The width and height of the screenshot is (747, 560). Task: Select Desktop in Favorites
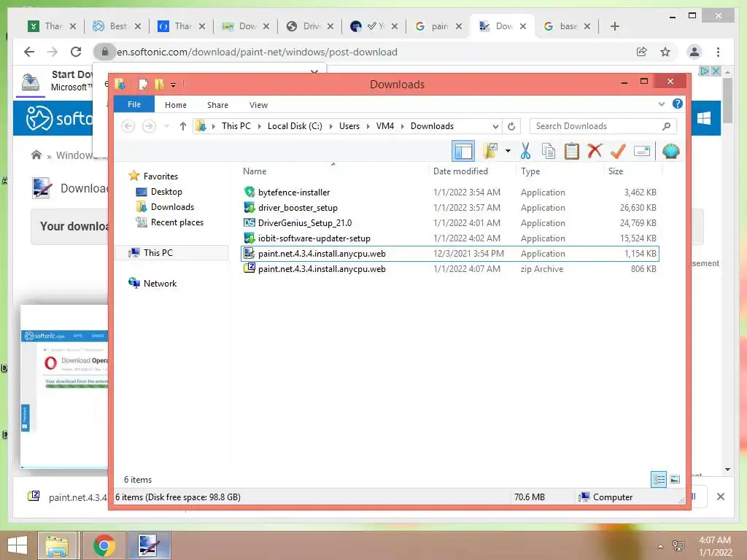(166, 192)
